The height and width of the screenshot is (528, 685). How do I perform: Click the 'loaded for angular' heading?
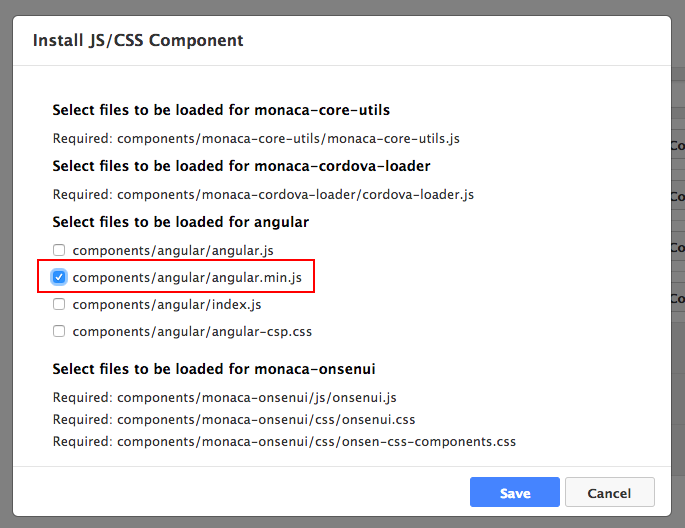tap(180, 222)
